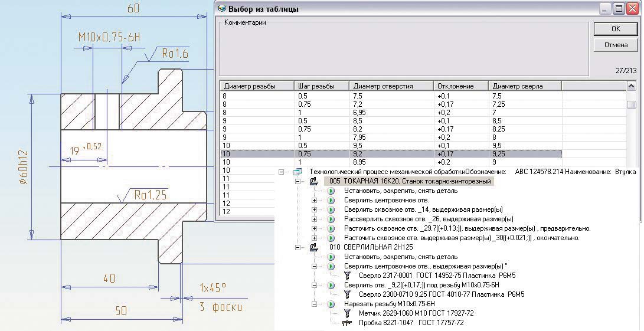The height and width of the screenshot is (331, 644).
Task: Click green icon for Рассверлить сквозное отв. _26
Action: tap(331, 219)
